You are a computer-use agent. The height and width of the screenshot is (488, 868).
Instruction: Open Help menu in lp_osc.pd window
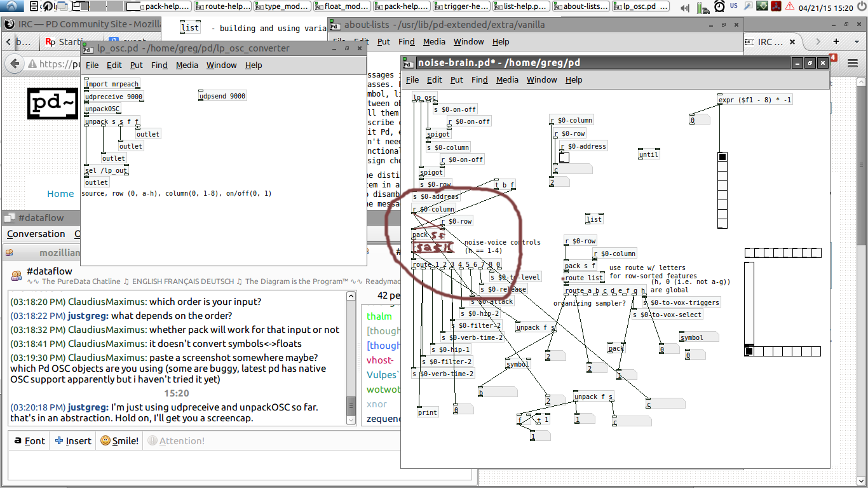pyautogui.click(x=254, y=65)
